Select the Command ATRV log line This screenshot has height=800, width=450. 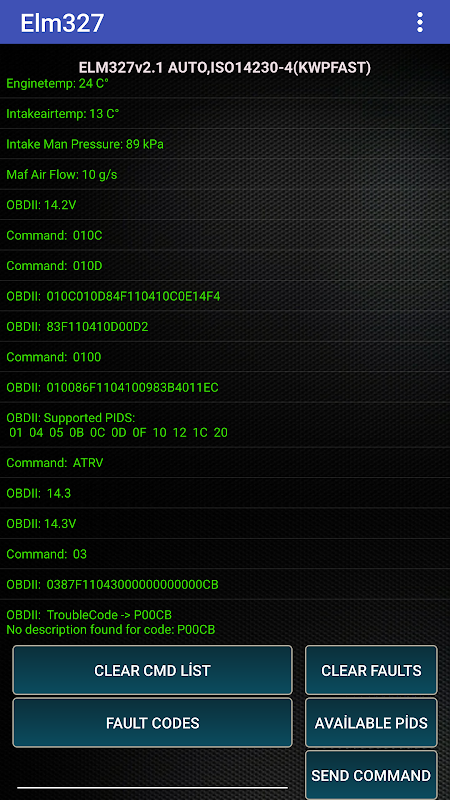[x=225, y=463]
